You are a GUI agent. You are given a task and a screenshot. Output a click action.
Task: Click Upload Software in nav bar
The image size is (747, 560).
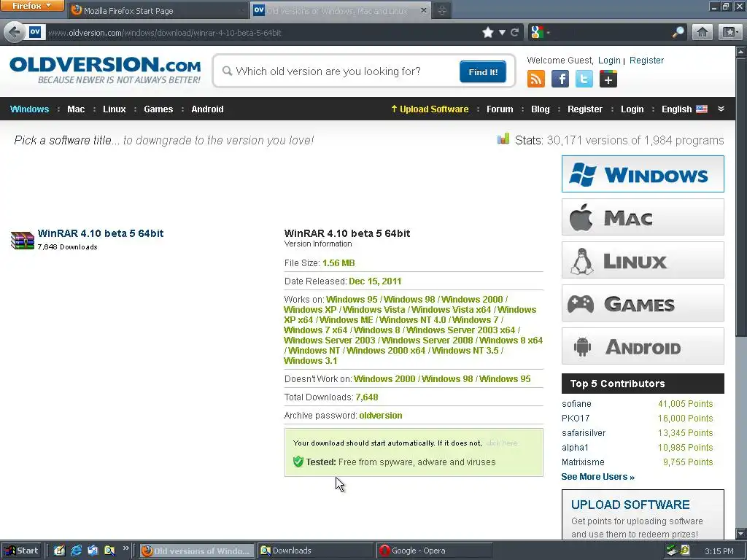coord(430,109)
